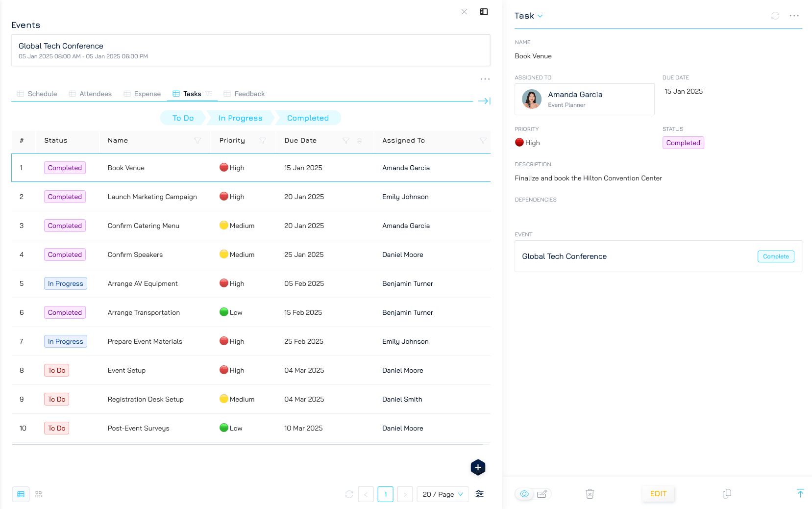Viewport: 812px width, 509px height.
Task: Click the delete trash icon in task panel
Action: [x=590, y=494]
